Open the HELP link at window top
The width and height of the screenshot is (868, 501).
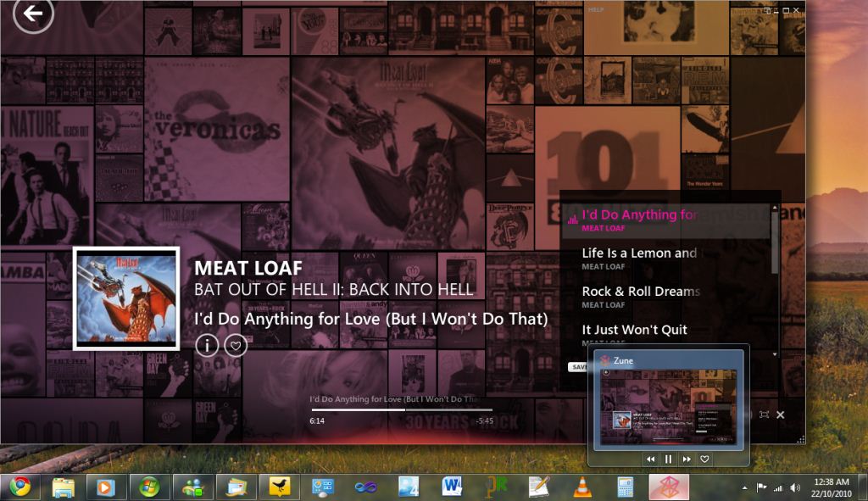pyautogui.click(x=596, y=9)
